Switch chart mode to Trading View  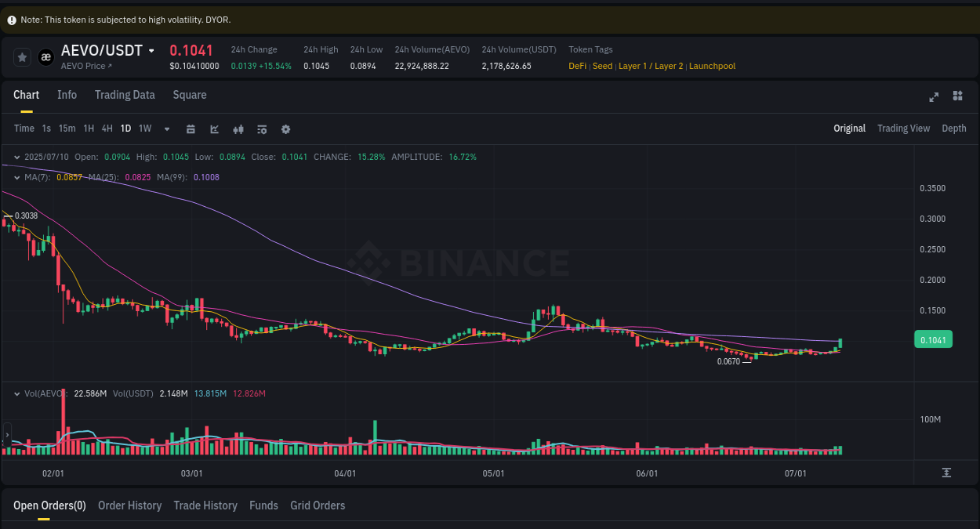point(903,128)
